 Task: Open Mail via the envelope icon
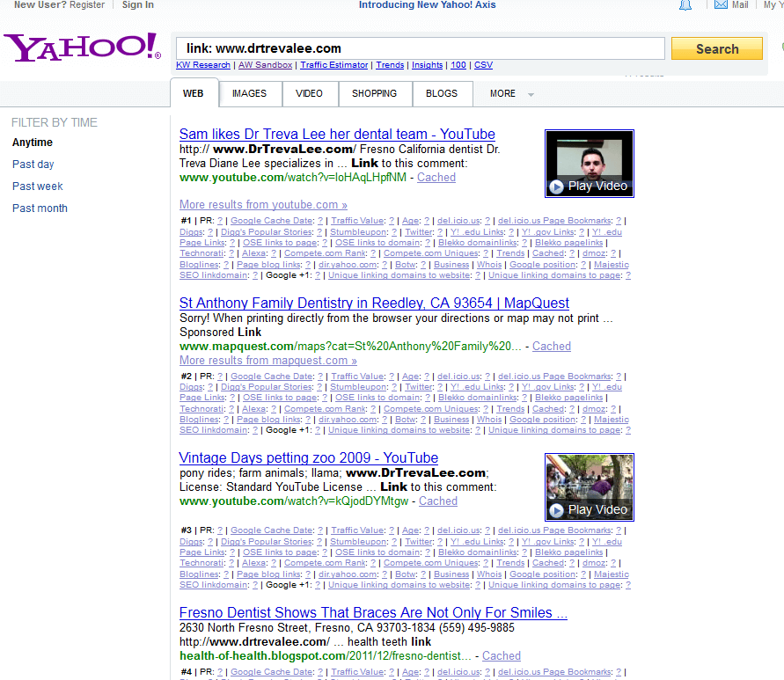721,5
